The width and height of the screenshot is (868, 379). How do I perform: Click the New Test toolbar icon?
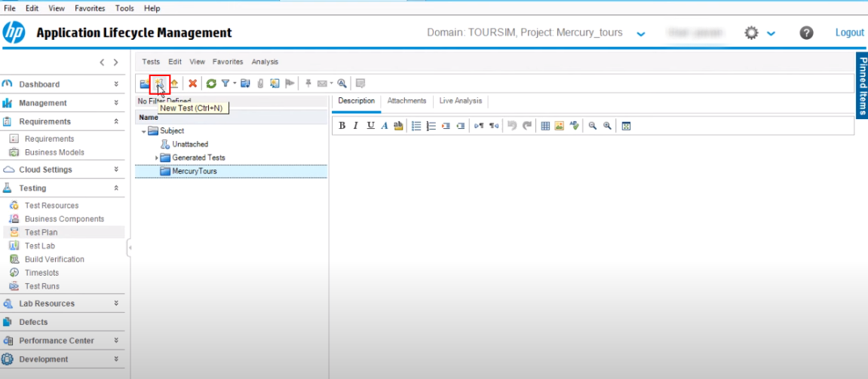158,84
